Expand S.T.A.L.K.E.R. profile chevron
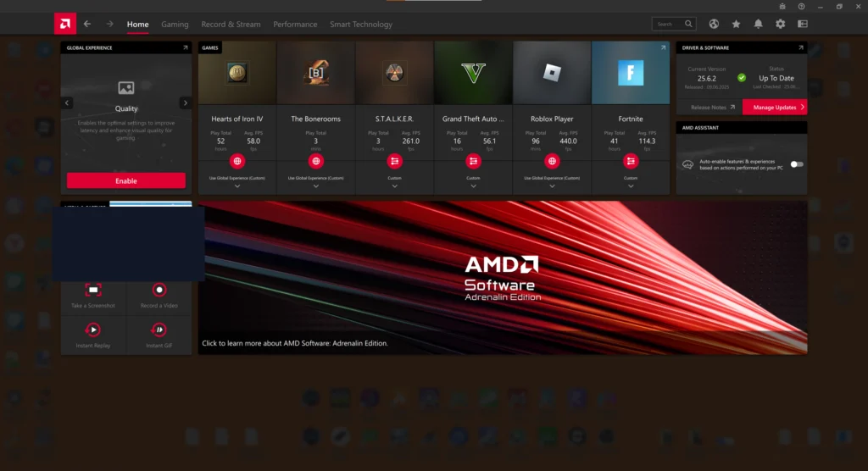 395,186
